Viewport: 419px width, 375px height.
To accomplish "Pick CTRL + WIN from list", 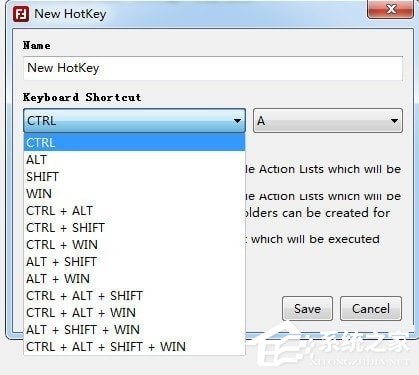I will (134, 245).
